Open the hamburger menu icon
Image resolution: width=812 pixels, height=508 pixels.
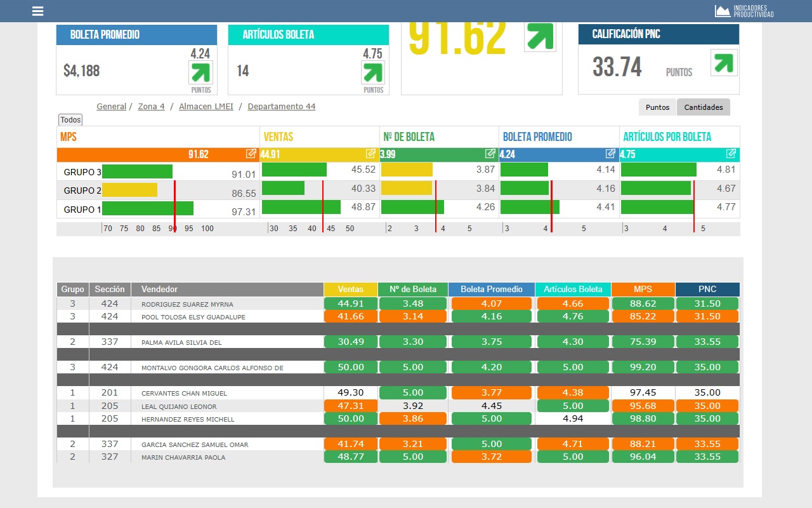[37, 11]
